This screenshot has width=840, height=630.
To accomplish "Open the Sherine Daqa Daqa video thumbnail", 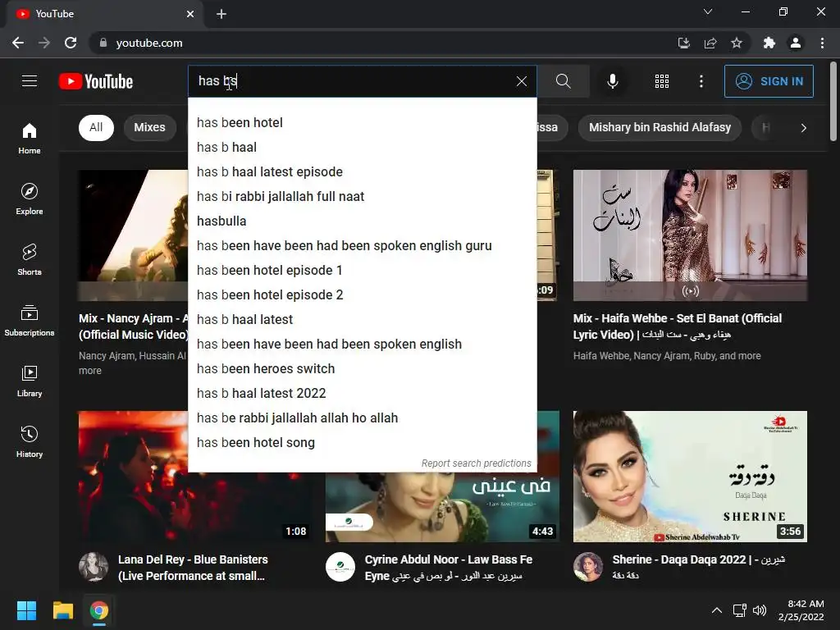I will coord(690,477).
